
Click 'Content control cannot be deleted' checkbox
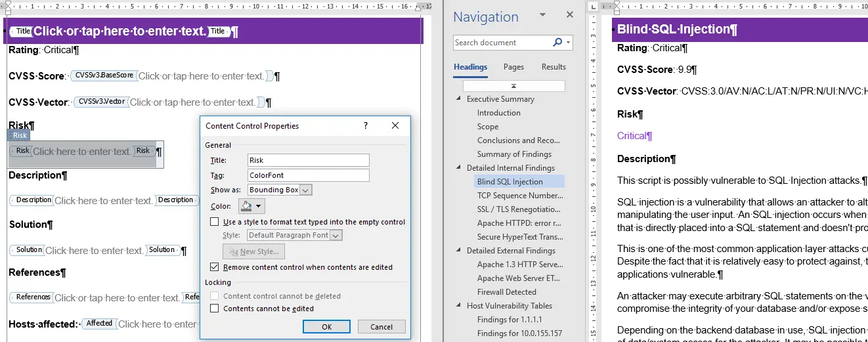pos(214,296)
